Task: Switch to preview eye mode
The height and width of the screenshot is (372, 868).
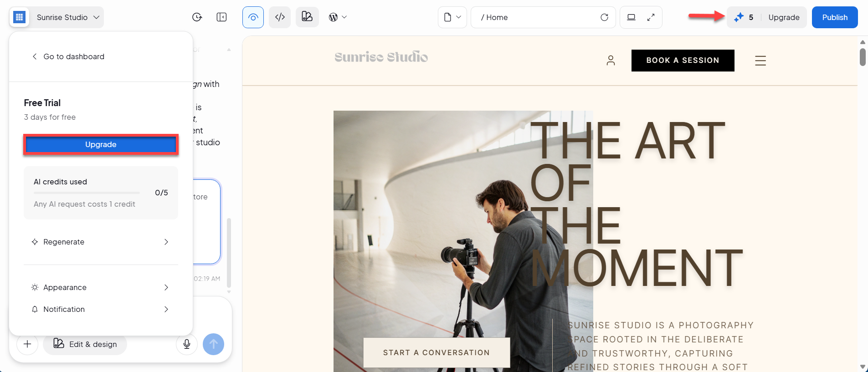Action: 253,17
